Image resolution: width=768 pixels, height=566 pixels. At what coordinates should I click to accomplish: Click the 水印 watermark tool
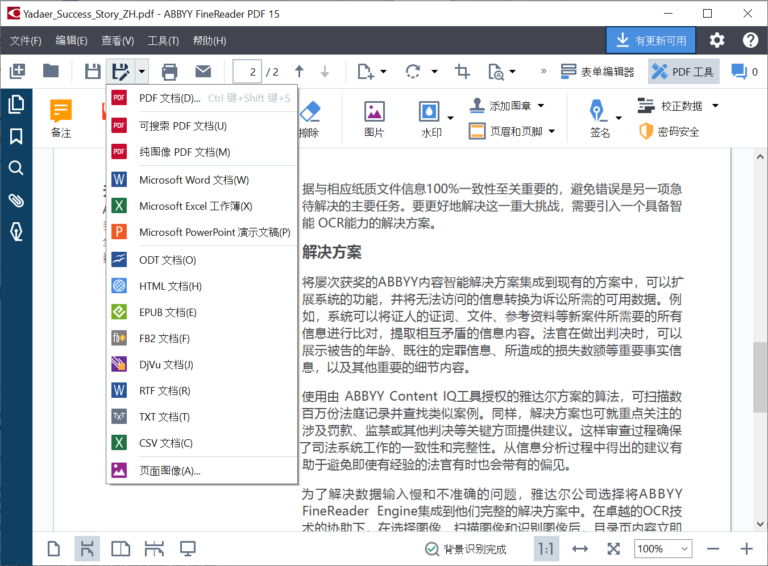(430, 118)
